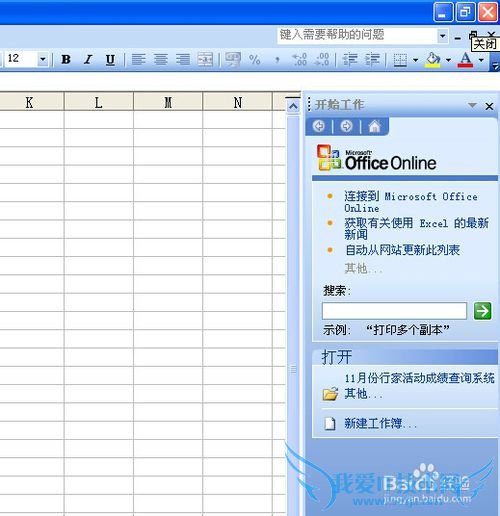Viewport: 500px width, 516px height.
Task: Apply comma style format
Action: (277, 60)
